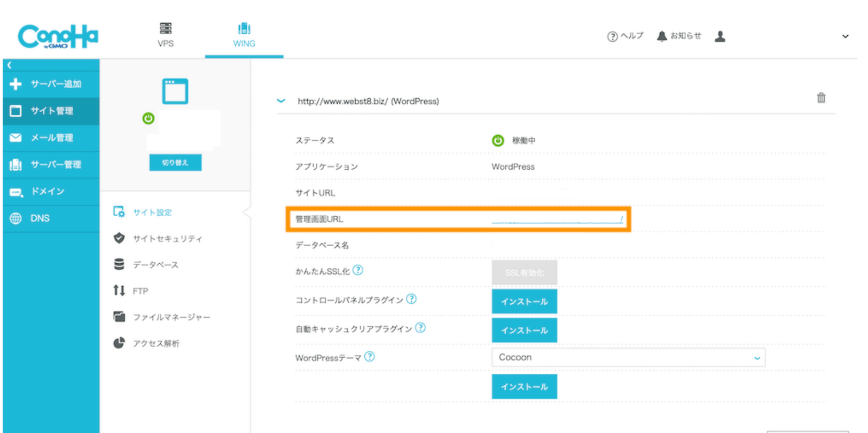Open ファイルマネージャー from the site menu
This screenshot has width=868, height=433.
point(171,317)
